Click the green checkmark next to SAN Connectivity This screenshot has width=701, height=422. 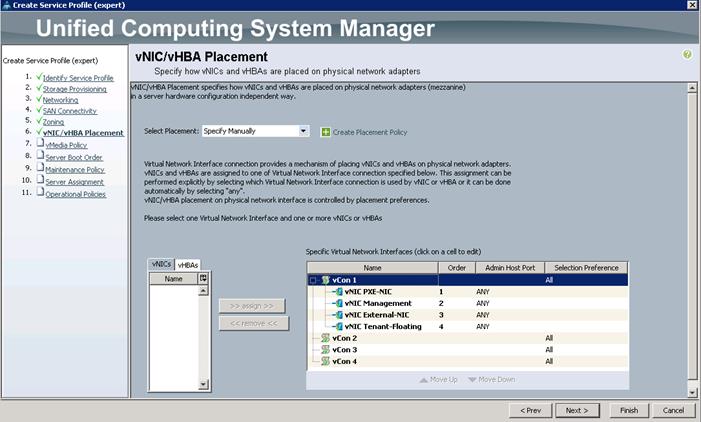pyautogui.click(x=39, y=110)
